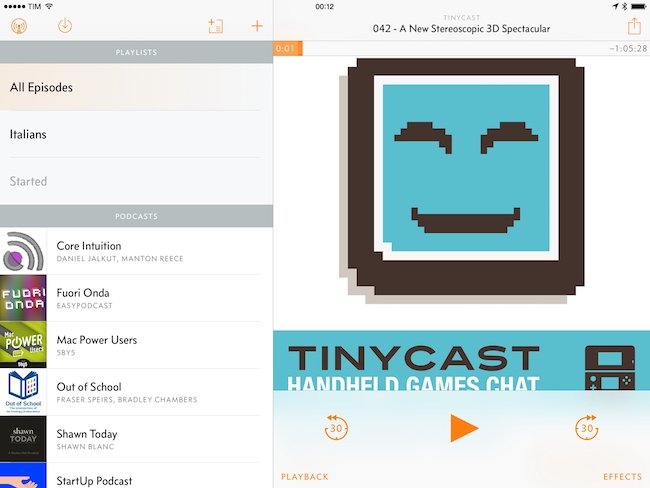650x488 pixels.
Task: Select the Started playlist
Action: point(136,181)
